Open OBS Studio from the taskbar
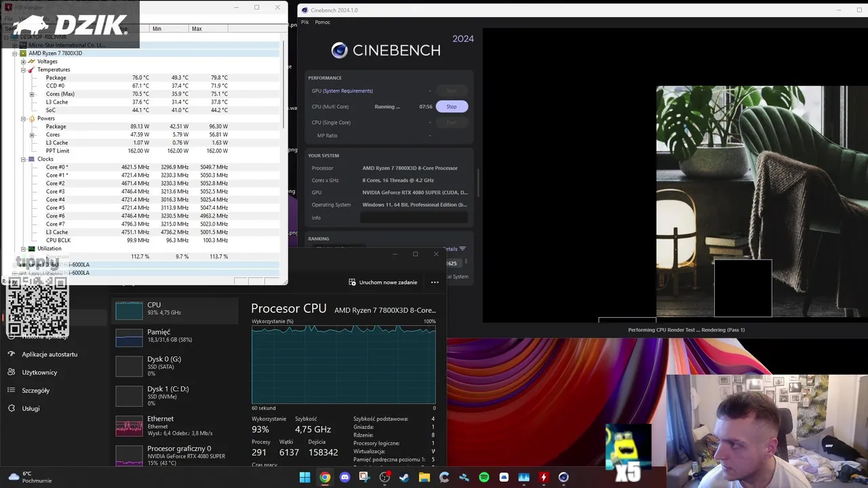Viewport: 868px width, 488px height. (384, 477)
